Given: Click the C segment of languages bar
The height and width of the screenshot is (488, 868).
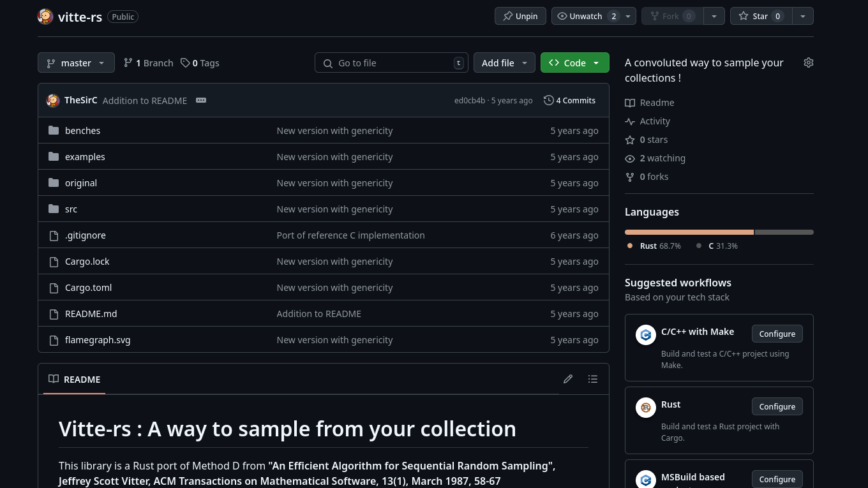Looking at the screenshot, I should coord(784,232).
